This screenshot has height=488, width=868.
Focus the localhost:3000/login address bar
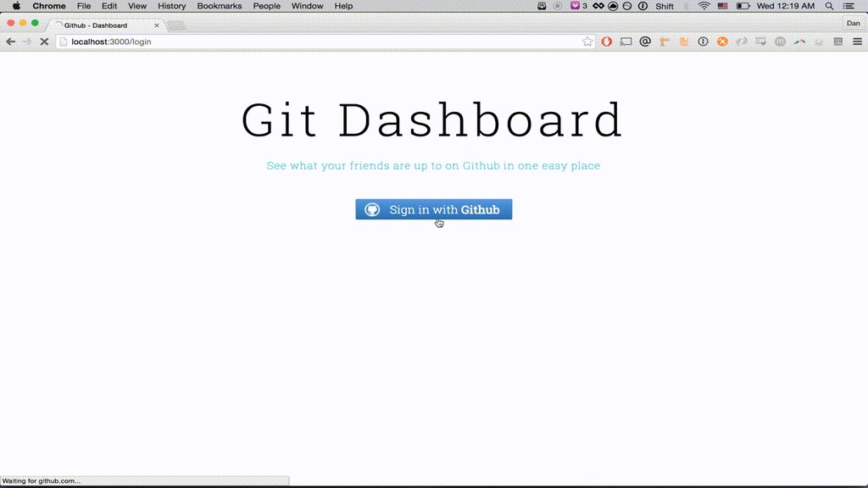[325, 42]
